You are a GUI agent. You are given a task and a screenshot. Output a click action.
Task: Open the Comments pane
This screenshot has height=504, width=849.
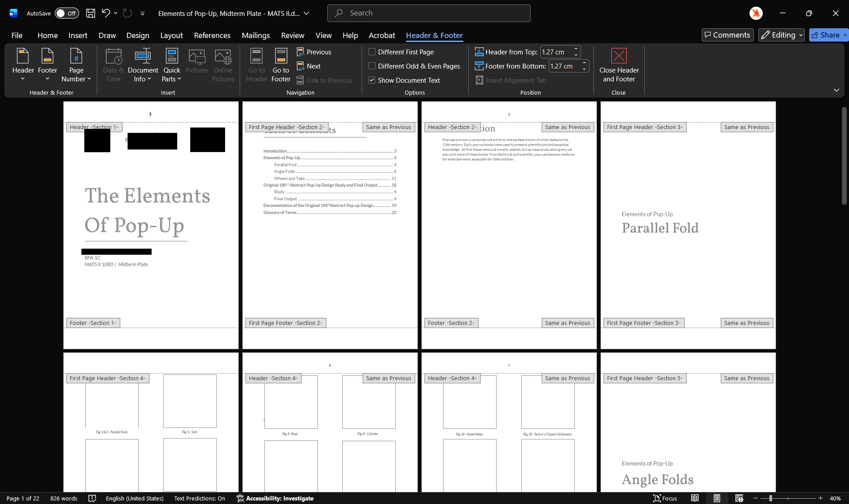[727, 35]
